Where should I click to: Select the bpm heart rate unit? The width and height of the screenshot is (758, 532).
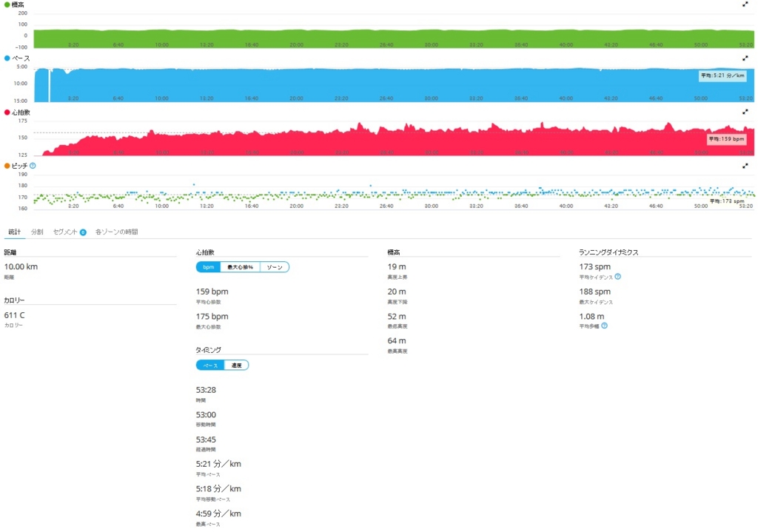[x=208, y=267]
